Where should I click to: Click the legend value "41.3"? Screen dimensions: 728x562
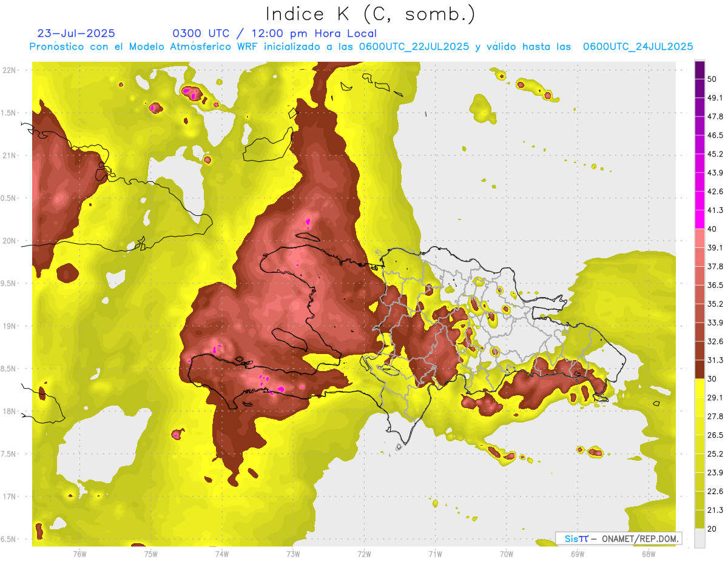pyautogui.click(x=715, y=210)
